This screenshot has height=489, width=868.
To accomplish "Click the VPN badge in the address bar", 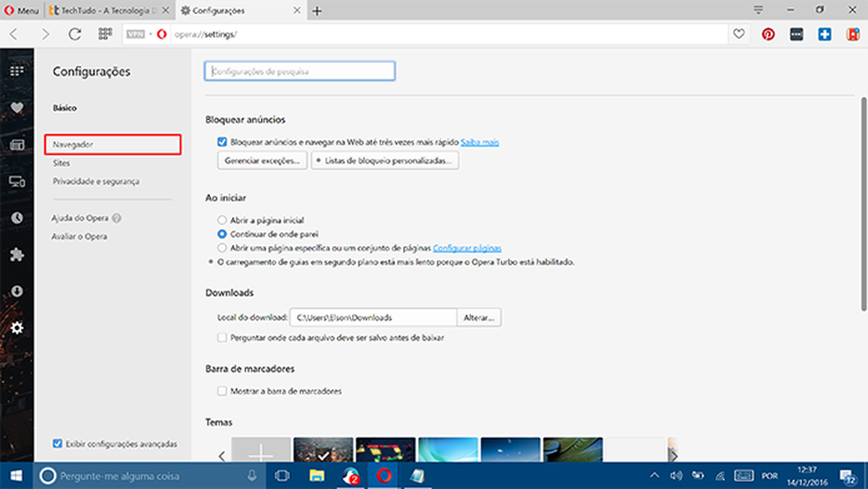I will click(135, 34).
